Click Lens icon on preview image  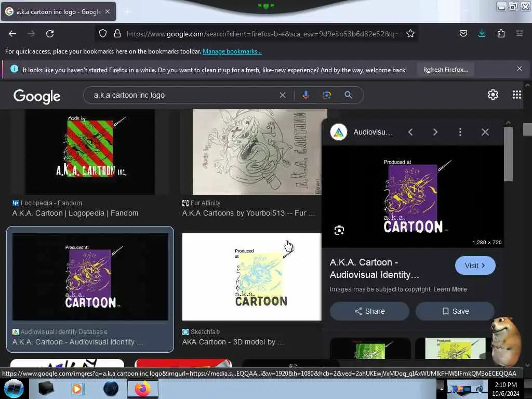339,231
